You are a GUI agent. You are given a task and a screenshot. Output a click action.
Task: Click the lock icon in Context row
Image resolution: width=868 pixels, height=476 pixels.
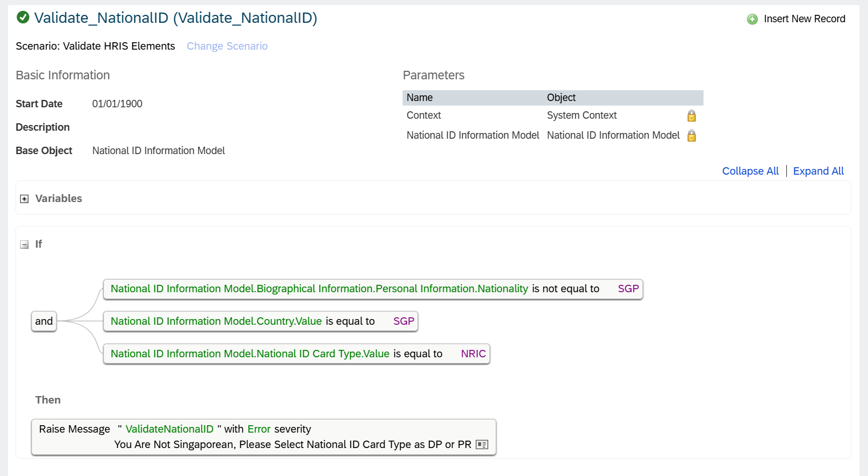pos(692,116)
